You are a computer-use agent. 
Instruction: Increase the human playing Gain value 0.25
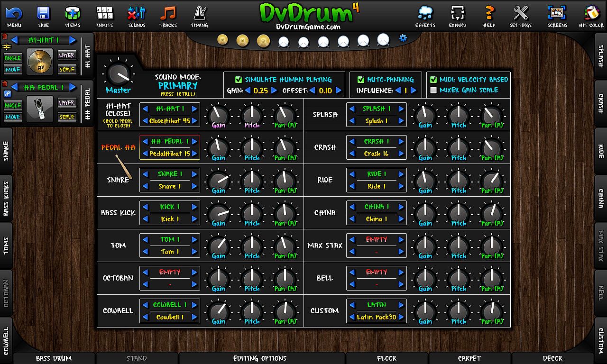point(274,91)
